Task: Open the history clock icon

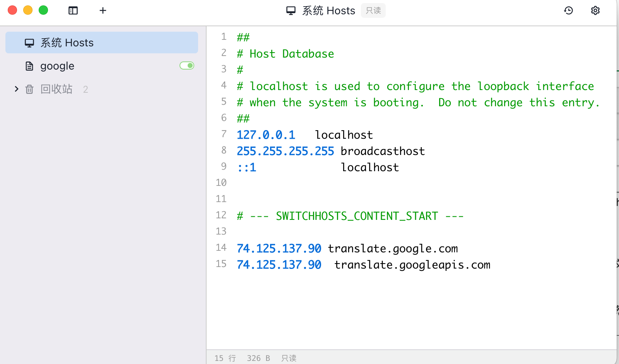Action: 568,10
